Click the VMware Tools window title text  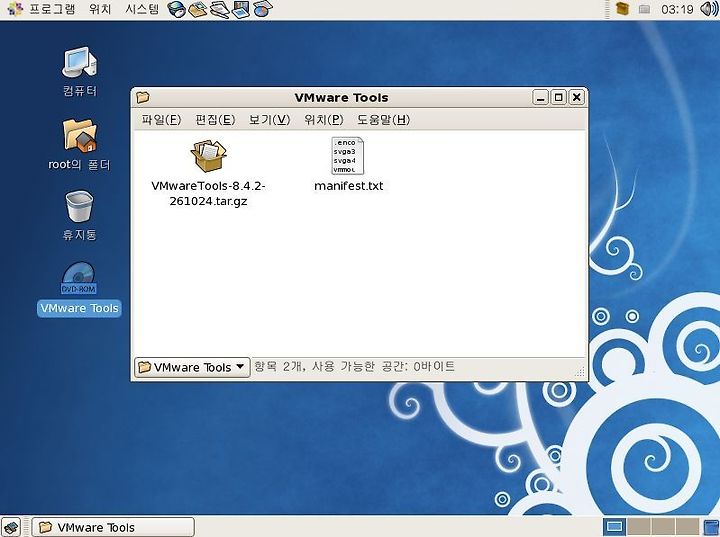coord(341,98)
